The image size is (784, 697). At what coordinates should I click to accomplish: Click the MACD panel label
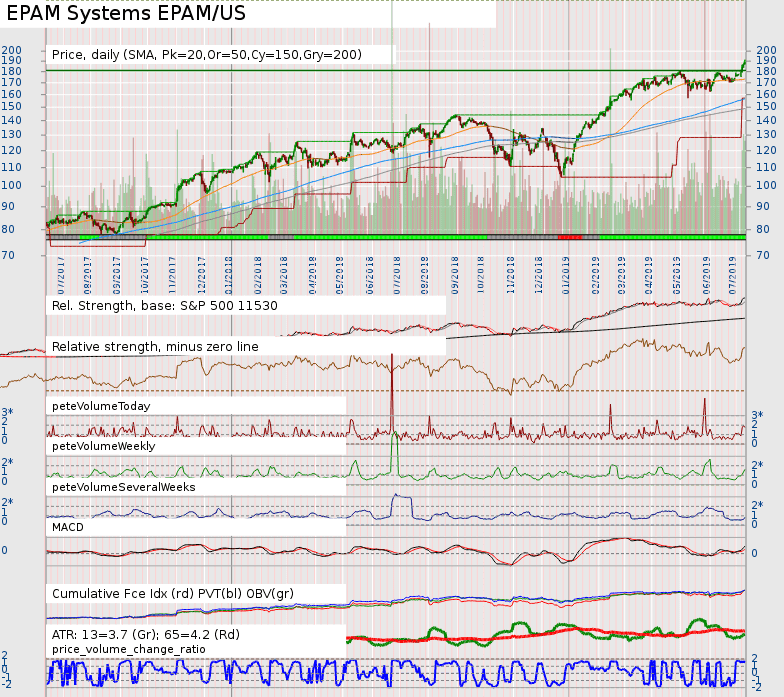[68, 528]
